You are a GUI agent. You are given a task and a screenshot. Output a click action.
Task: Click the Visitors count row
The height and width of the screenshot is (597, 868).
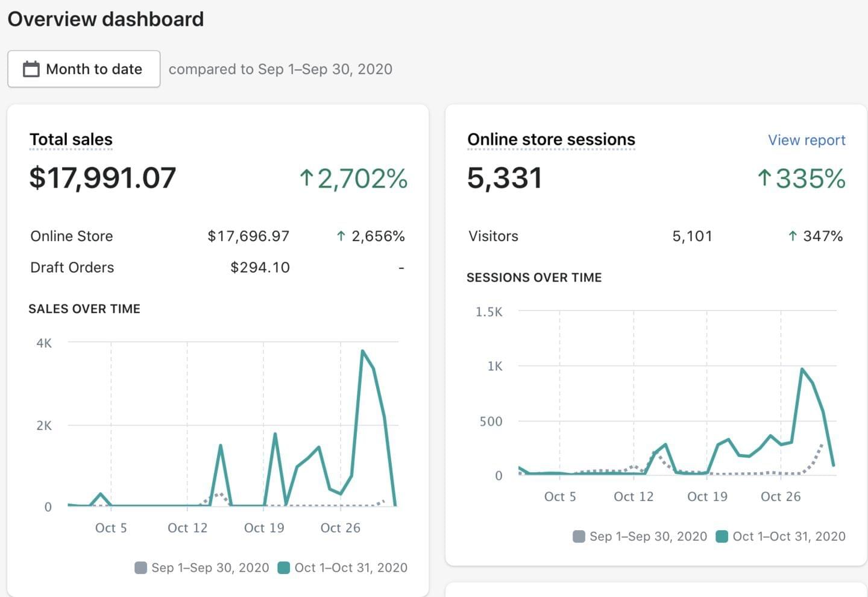tap(656, 236)
